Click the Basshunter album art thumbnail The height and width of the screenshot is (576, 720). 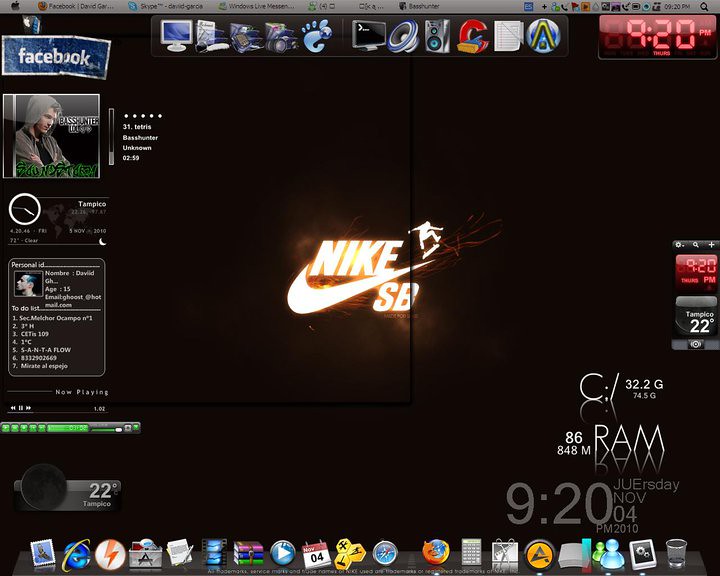pos(51,136)
